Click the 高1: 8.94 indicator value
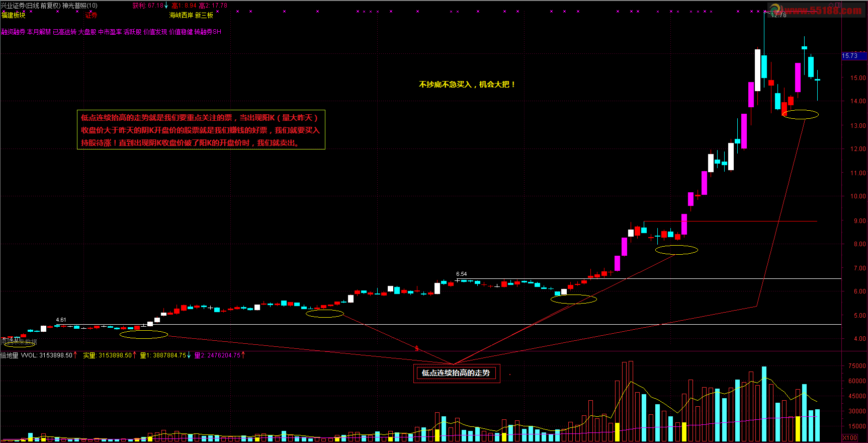Image resolution: width=868 pixels, height=443 pixels. [184, 6]
